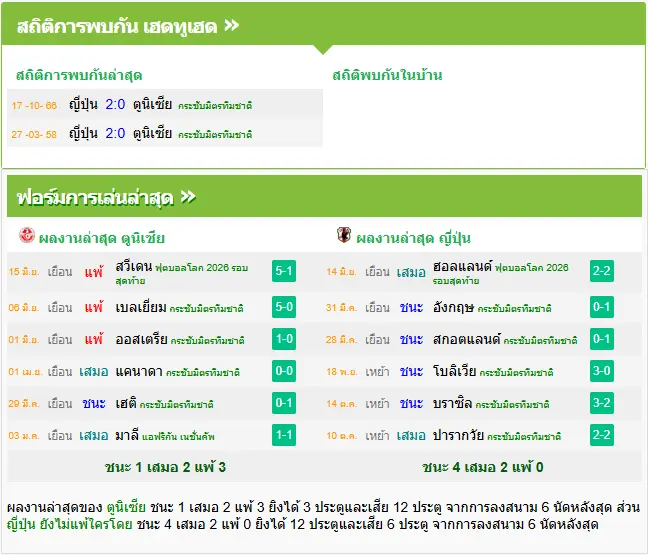Click the 5-1 score badge for สวีเดน
The width and height of the screenshot is (648, 555).
284,271
